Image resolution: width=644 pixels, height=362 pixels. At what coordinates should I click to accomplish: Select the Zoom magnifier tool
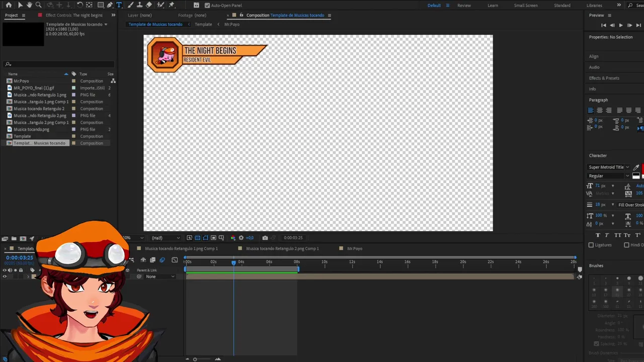click(x=38, y=5)
